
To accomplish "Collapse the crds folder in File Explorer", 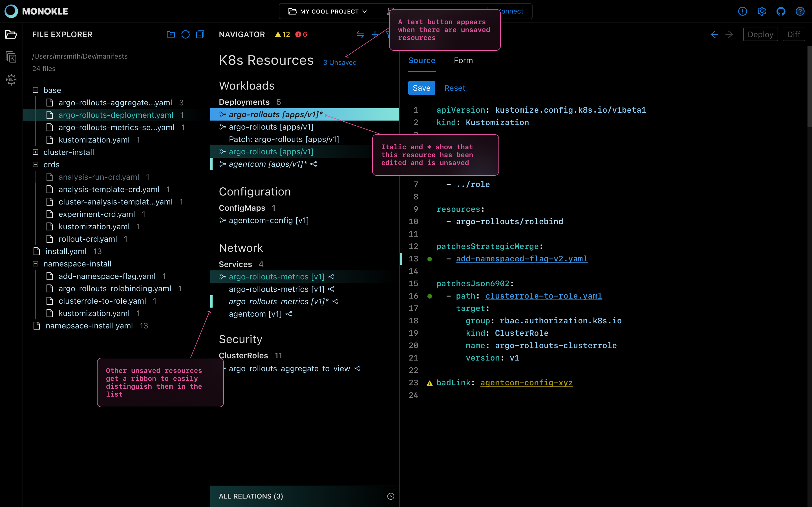I will click(36, 164).
